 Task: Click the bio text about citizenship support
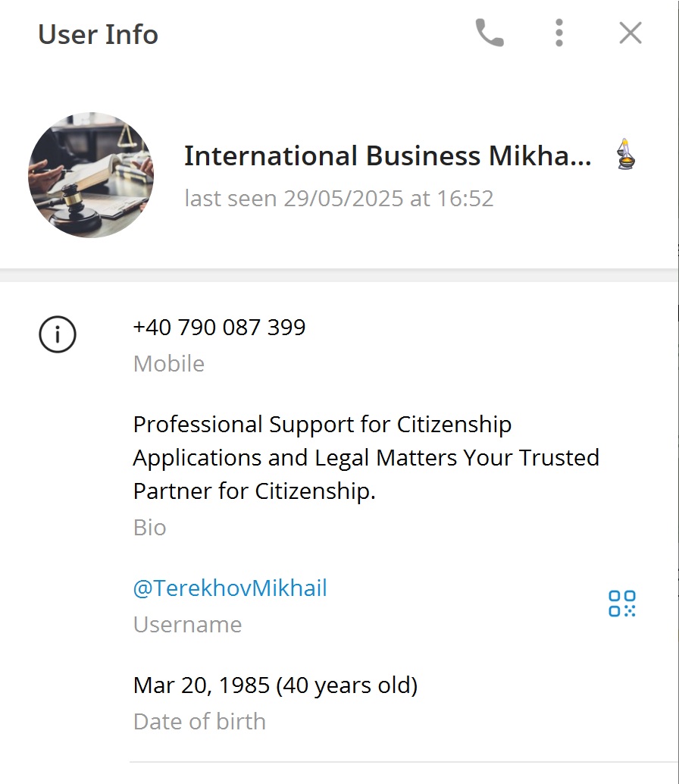click(322, 425)
